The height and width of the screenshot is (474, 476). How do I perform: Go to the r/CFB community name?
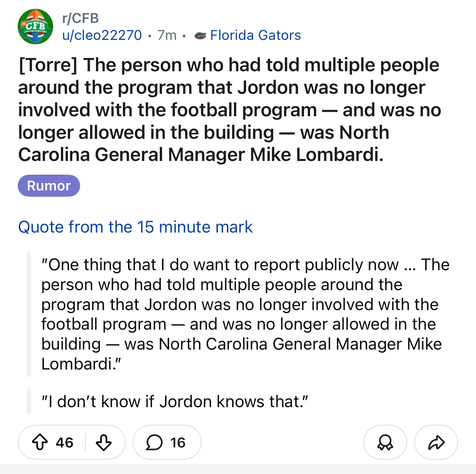point(80,18)
